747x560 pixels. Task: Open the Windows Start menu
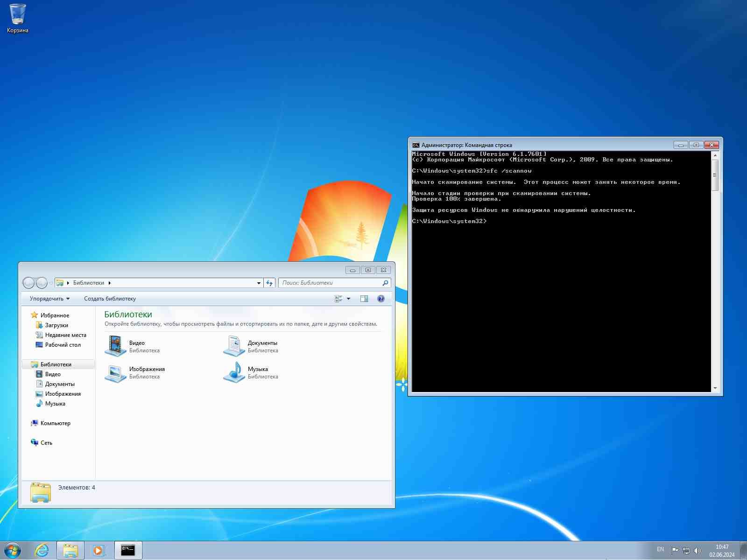pyautogui.click(x=13, y=551)
